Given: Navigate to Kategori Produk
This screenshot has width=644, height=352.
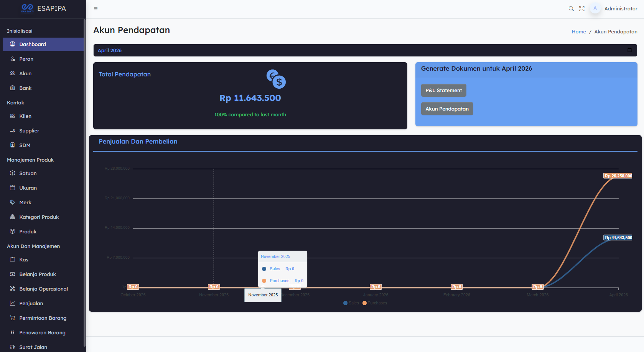Looking at the screenshot, I should 43,217.
